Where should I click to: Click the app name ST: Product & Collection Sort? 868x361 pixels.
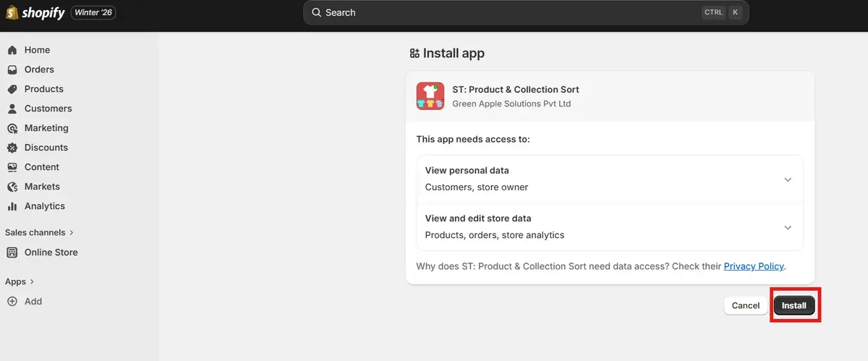[516, 90]
